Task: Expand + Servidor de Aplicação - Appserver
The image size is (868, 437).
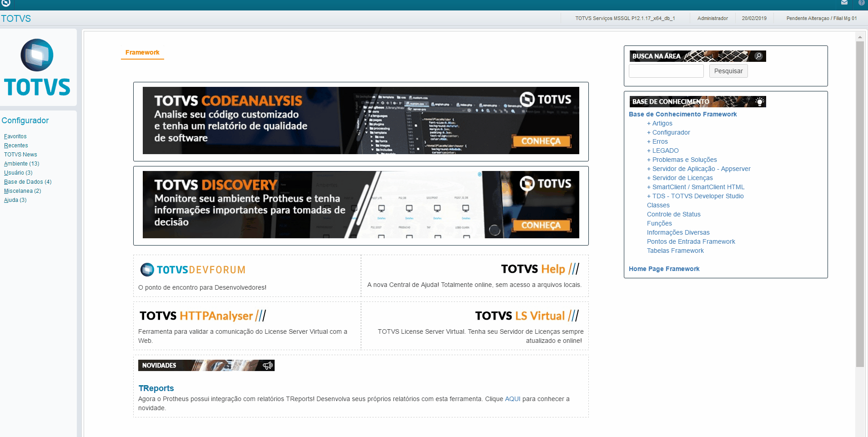Action: point(698,169)
